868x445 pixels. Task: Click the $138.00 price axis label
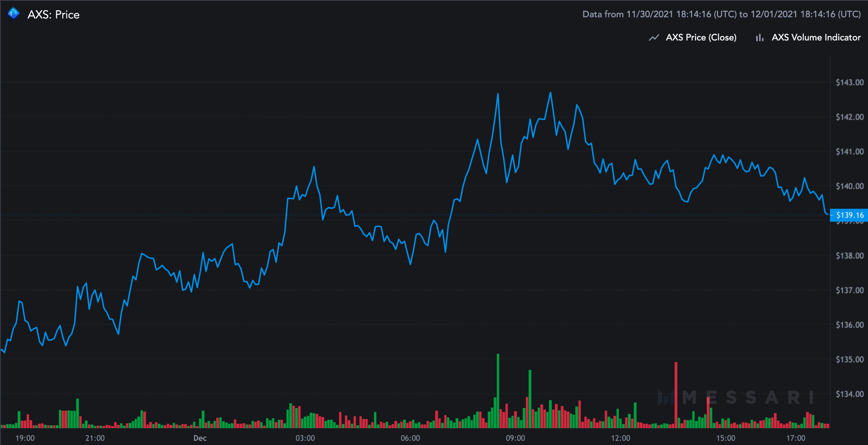[x=850, y=255]
